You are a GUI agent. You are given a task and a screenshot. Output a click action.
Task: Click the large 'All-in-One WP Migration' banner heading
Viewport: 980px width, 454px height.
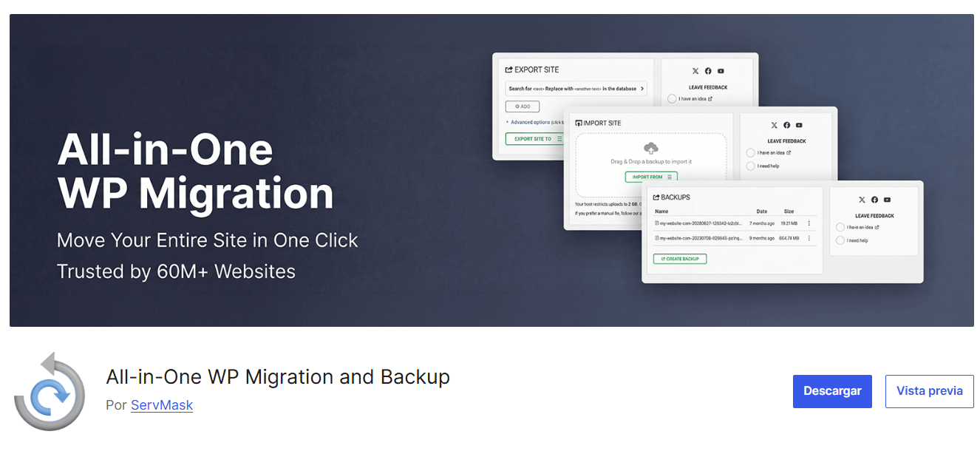[195, 172]
